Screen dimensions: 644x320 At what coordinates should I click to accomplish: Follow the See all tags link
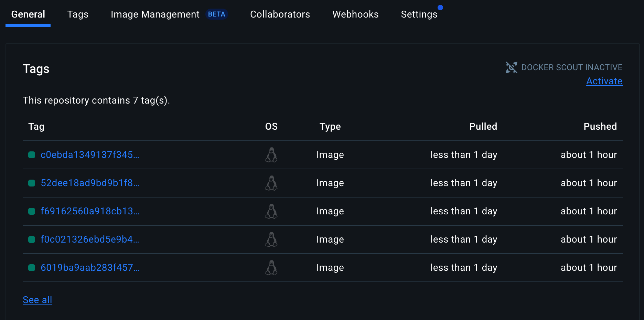(37, 300)
